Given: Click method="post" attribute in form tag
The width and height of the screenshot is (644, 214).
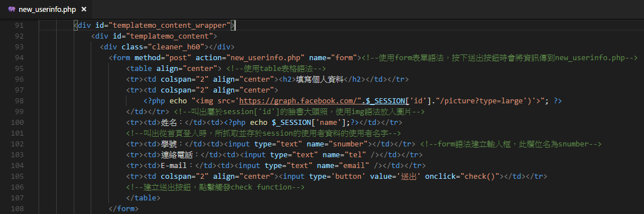Looking at the screenshot, I should [x=162, y=58].
